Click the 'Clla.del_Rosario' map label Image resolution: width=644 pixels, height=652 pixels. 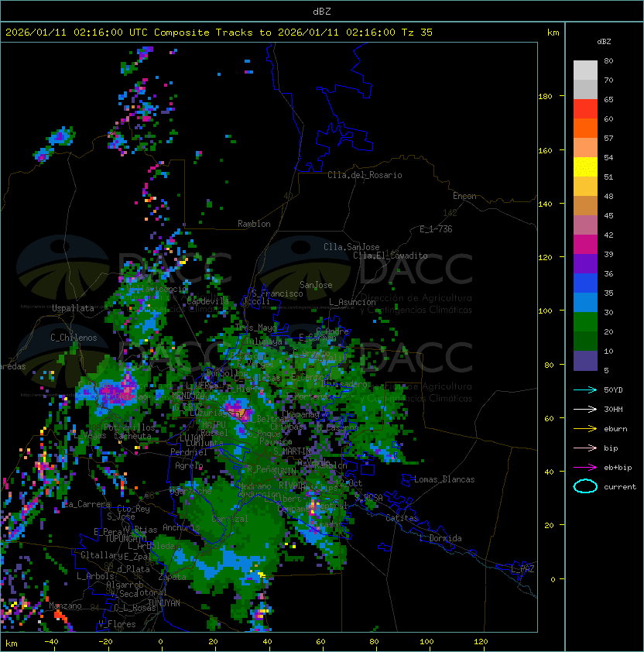point(365,175)
